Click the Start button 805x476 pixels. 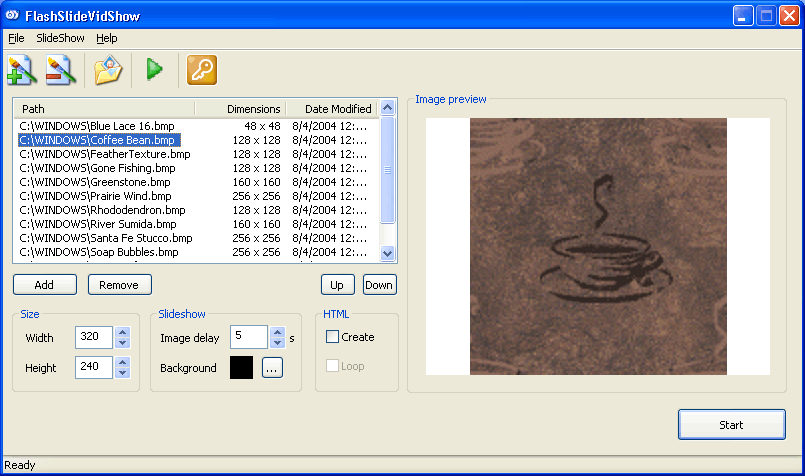coord(731,425)
